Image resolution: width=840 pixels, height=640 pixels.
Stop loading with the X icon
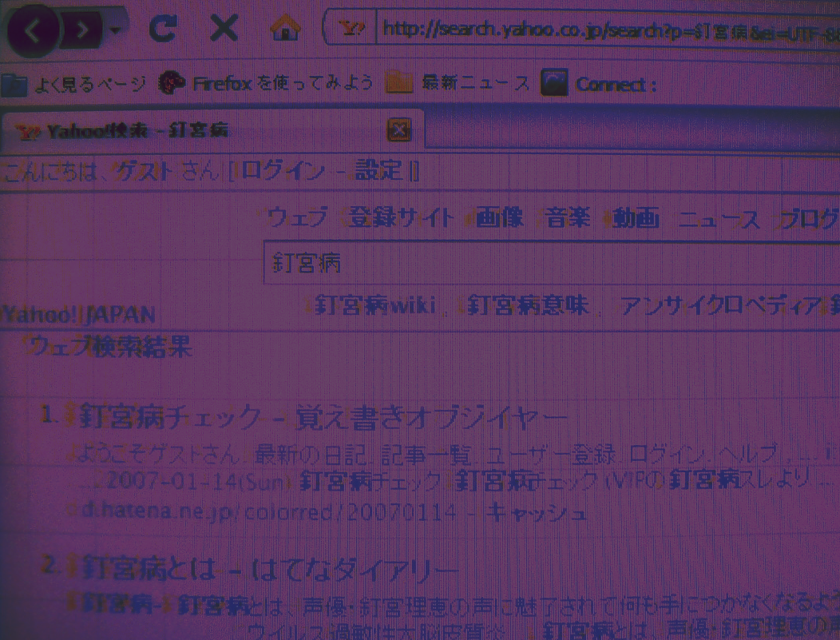point(224,28)
